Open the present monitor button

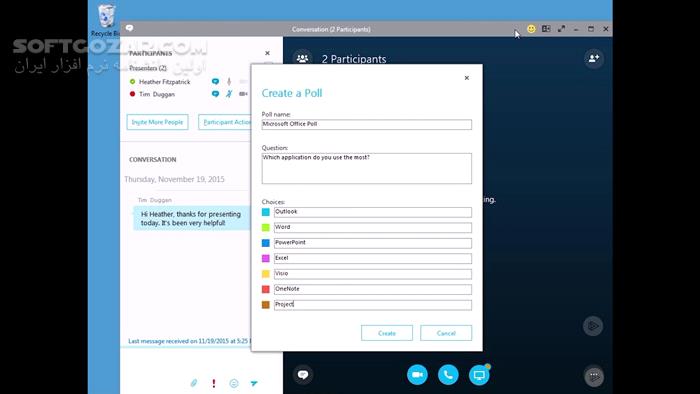tap(479, 374)
